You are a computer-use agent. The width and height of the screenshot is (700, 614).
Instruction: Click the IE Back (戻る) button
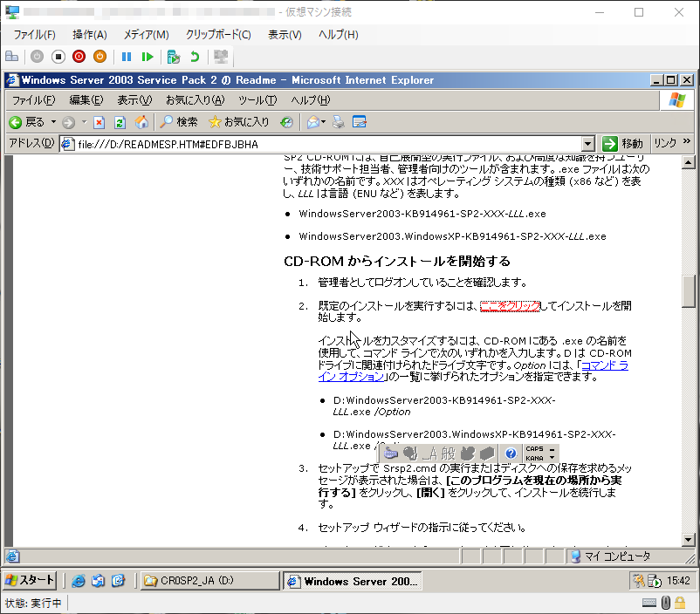pos(27,122)
